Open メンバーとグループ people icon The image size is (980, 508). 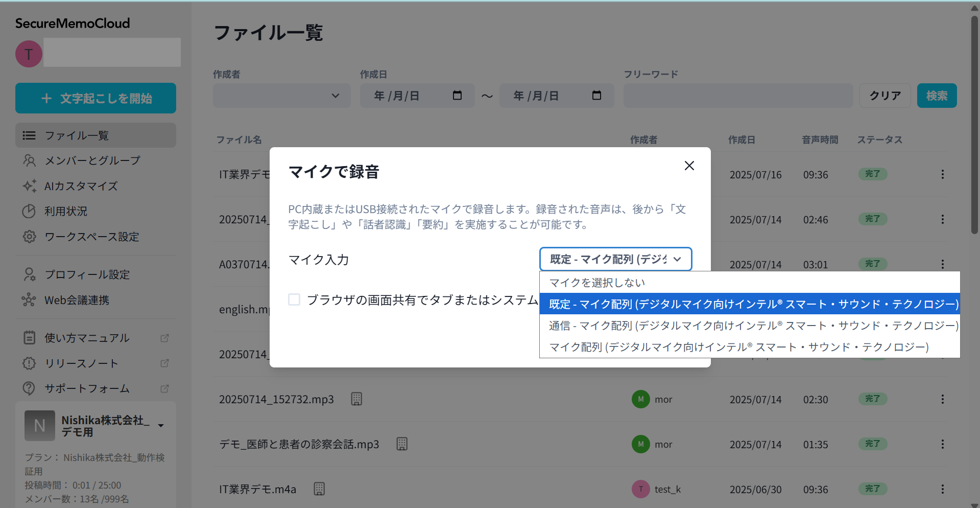pyautogui.click(x=29, y=160)
